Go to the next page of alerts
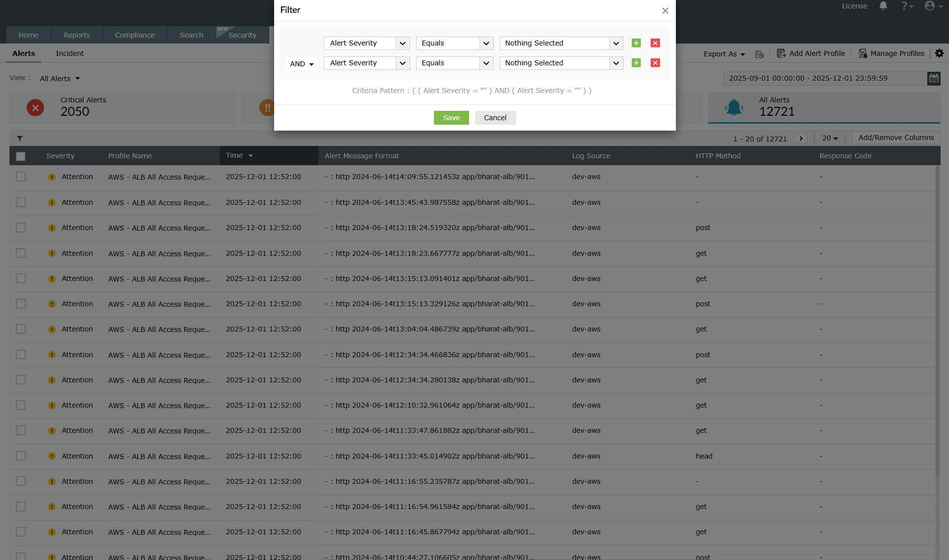This screenshot has height=560, width=949. [x=801, y=138]
